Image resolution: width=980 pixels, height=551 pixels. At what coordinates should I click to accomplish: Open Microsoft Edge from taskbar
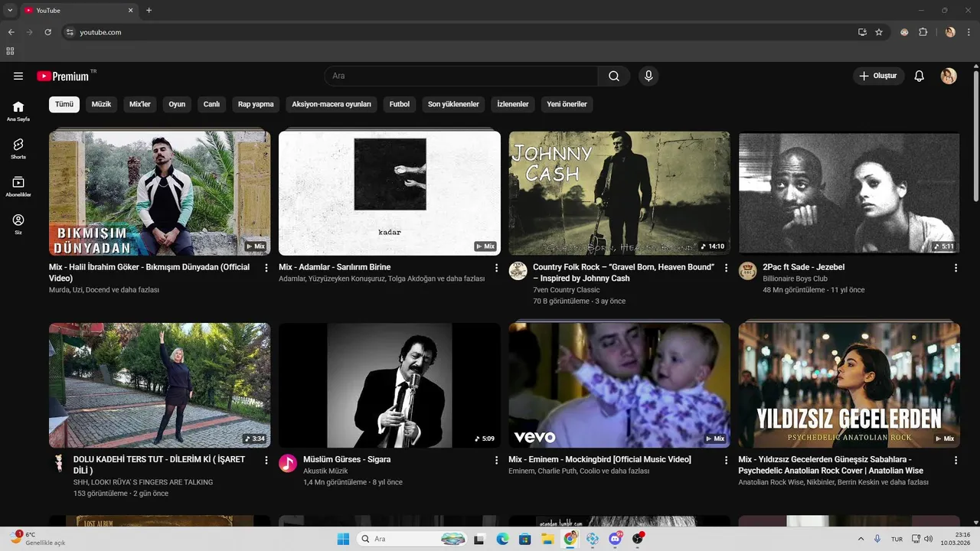click(x=502, y=539)
